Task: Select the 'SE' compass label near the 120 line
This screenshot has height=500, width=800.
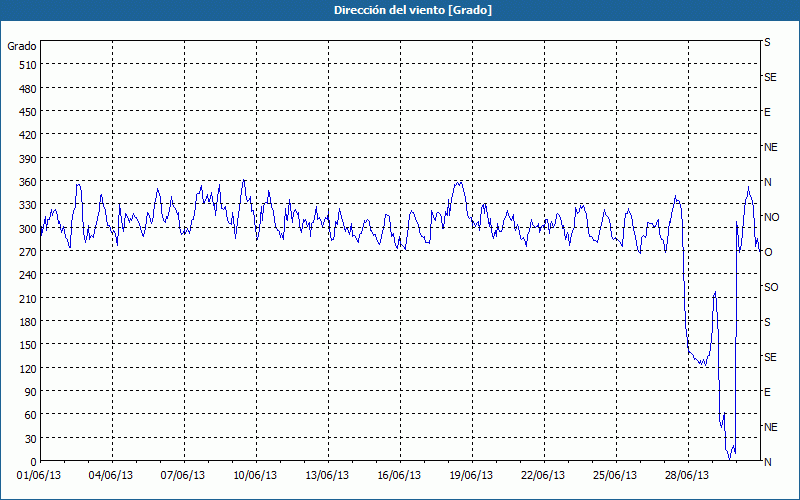Action: pos(770,357)
